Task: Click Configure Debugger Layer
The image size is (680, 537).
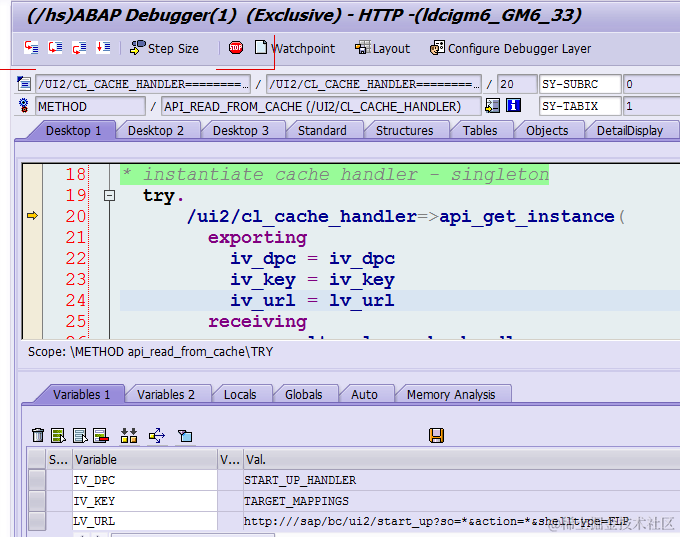Action: tap(510, 48)
